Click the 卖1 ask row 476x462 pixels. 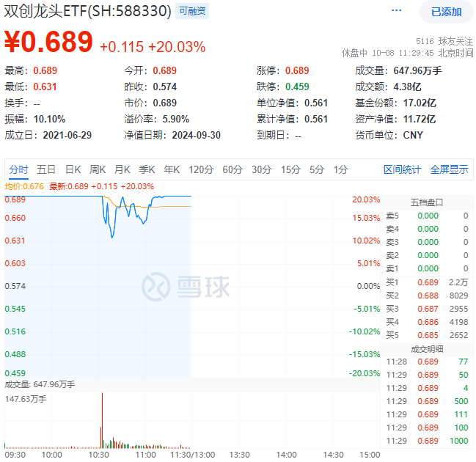(427, 268)
